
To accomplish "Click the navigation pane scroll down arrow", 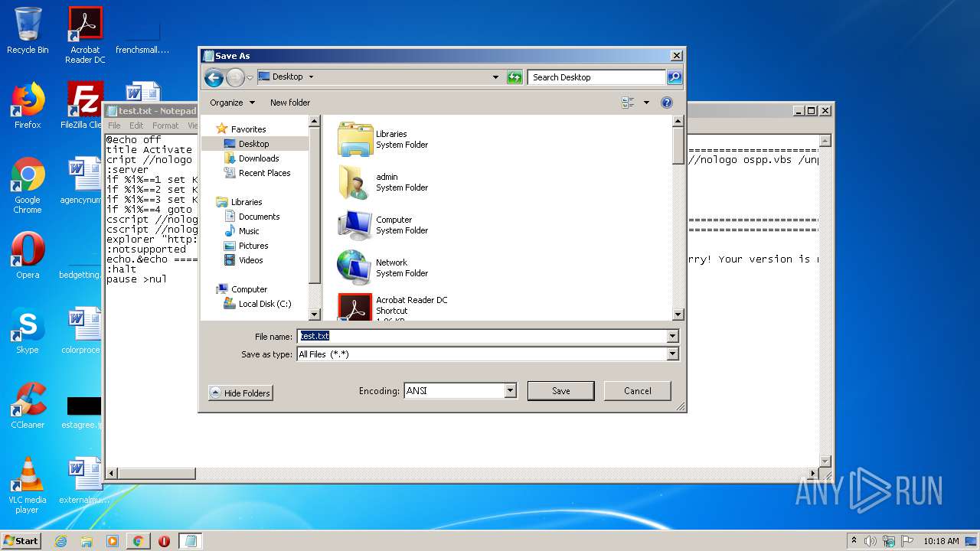I will [x=314, y=315].
